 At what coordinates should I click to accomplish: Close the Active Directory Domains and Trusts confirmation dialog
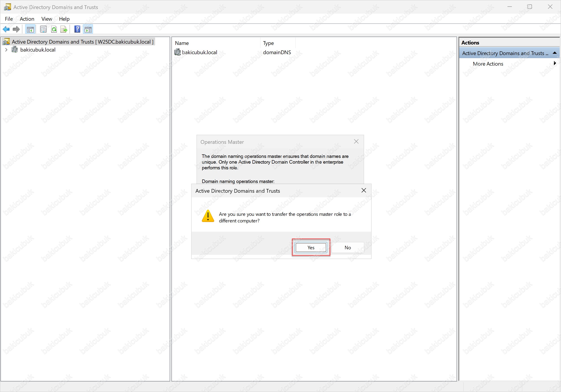coord(364,190)
